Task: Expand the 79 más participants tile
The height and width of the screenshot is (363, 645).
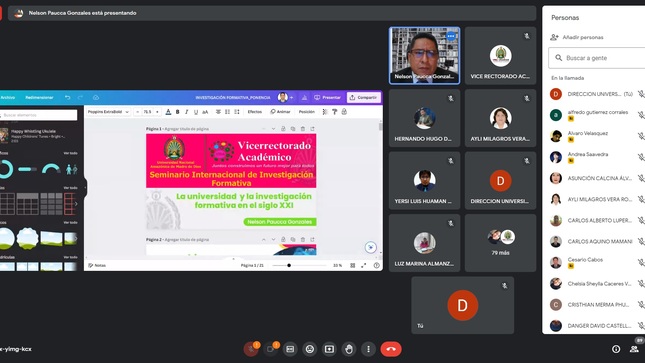Action: tap(501, 243)
